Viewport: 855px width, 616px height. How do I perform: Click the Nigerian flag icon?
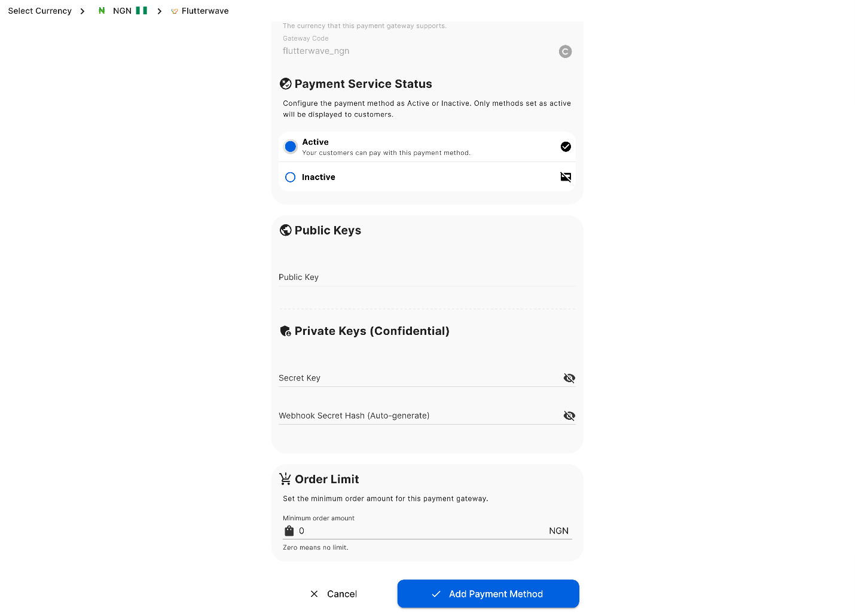pos(142,11)
